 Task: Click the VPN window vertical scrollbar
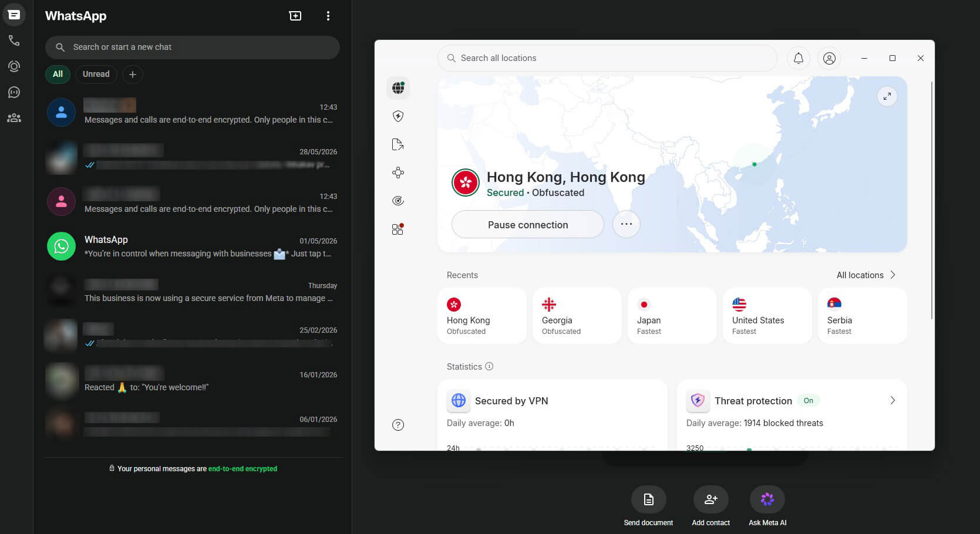(932, 200)
